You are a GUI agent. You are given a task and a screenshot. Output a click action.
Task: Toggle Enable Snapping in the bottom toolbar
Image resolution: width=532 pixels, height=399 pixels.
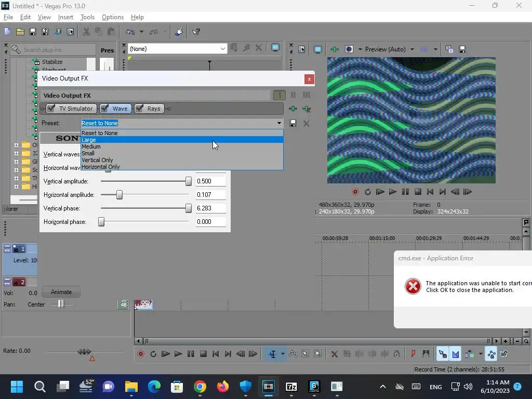click(x=443, y=354)
